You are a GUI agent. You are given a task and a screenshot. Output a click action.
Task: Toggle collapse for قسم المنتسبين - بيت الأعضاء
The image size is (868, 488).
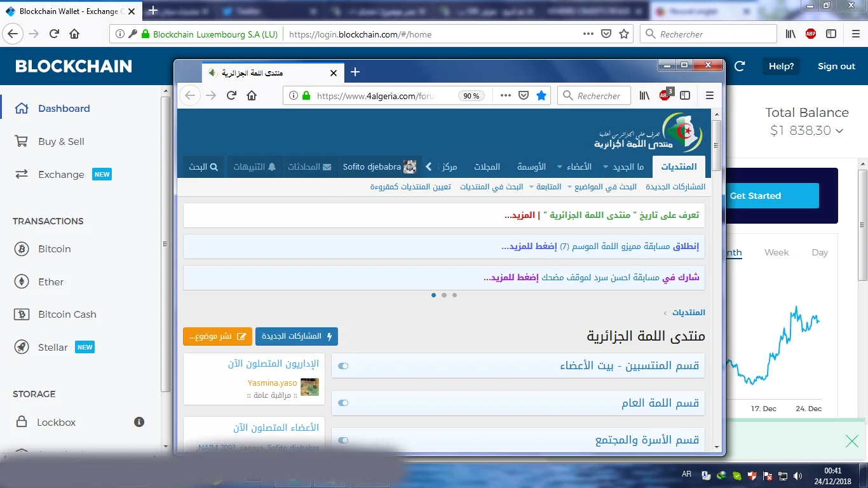pos(343,366)
